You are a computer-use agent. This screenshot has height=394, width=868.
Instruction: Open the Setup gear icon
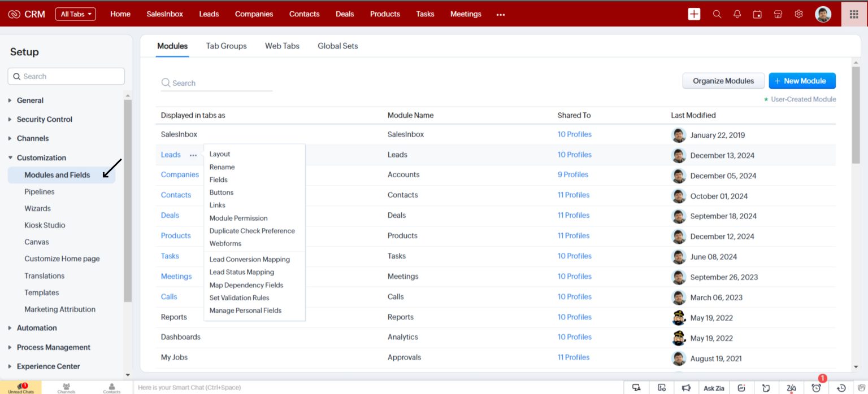pyautogui.click(x=798, y=14)
